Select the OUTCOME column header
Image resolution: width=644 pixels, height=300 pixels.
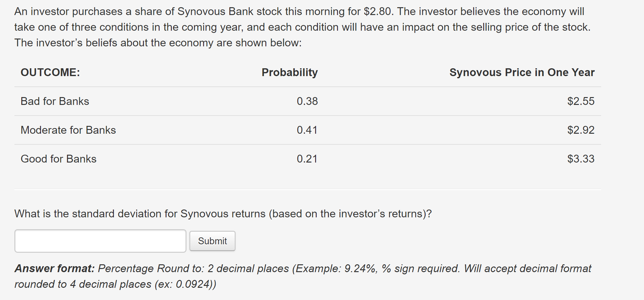50,72
